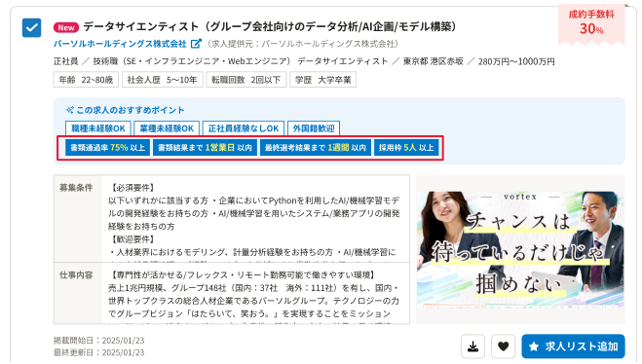Click the 求人提供元 provider text

[x=303, y=44]
